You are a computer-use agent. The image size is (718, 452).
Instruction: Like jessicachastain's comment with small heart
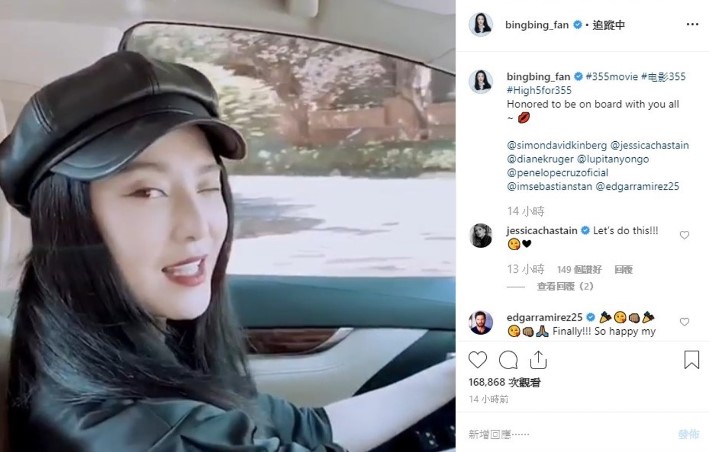[684, 235]
